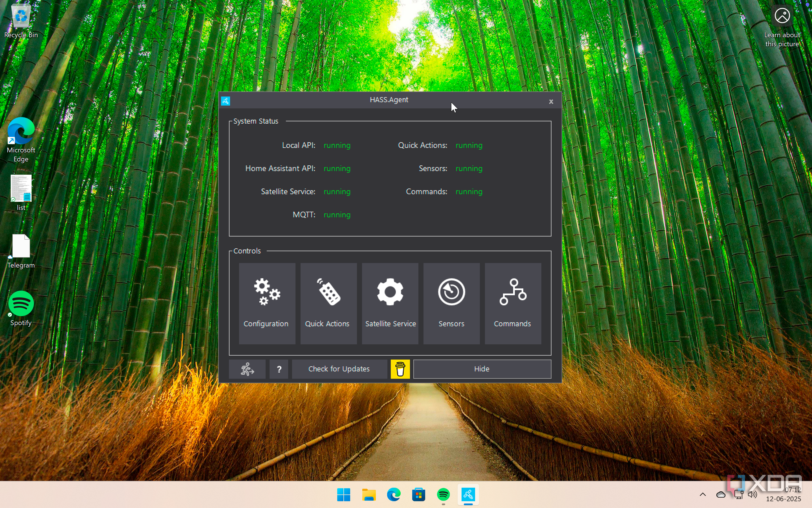Click the yellow donate coffee cup button
The width and height of the screenshot is (812, 508).
point(400,369)
